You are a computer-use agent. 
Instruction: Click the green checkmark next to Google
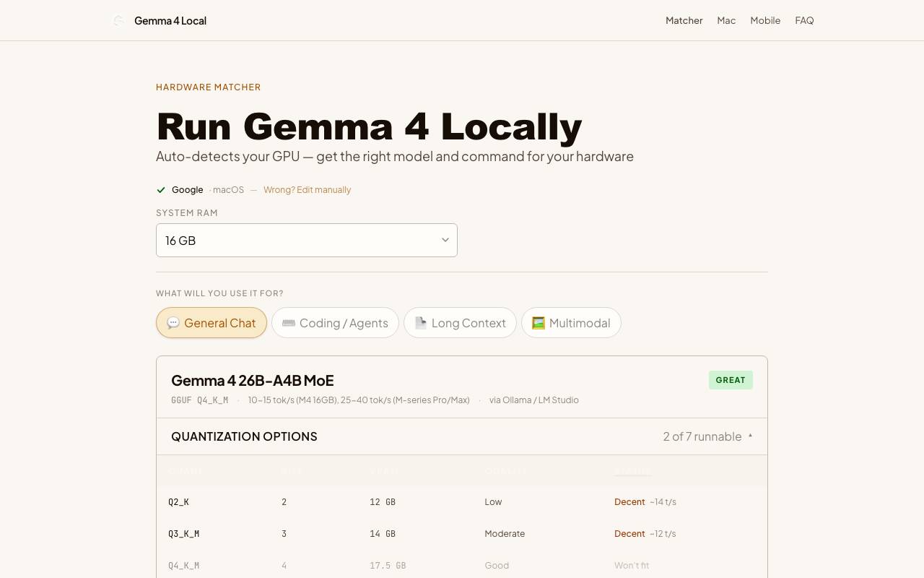161,190
